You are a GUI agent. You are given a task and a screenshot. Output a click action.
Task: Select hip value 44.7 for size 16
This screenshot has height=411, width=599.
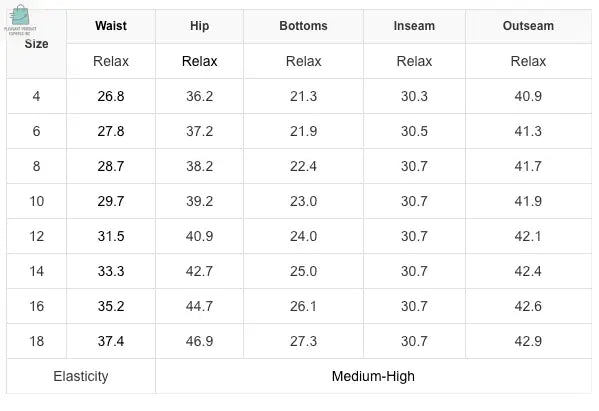(199, 306)
